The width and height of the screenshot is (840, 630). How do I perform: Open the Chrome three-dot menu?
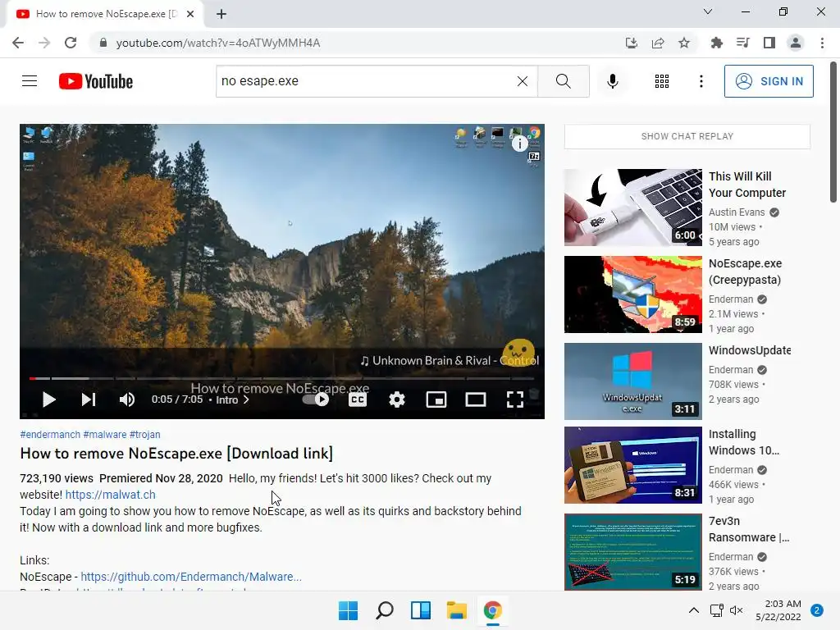tap(822, 43)
